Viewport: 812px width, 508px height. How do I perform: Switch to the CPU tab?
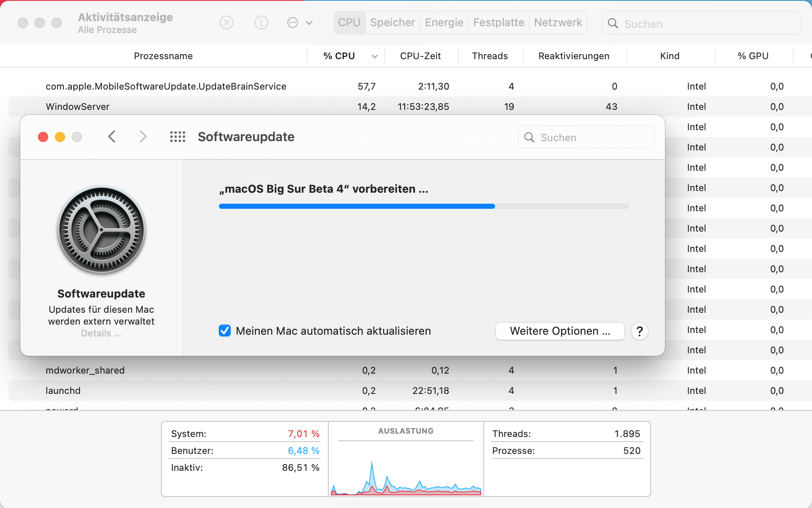click(x=349, y=22)
